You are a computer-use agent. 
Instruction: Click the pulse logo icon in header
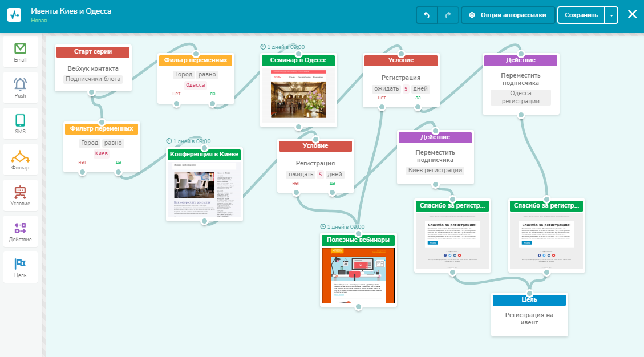14,15
